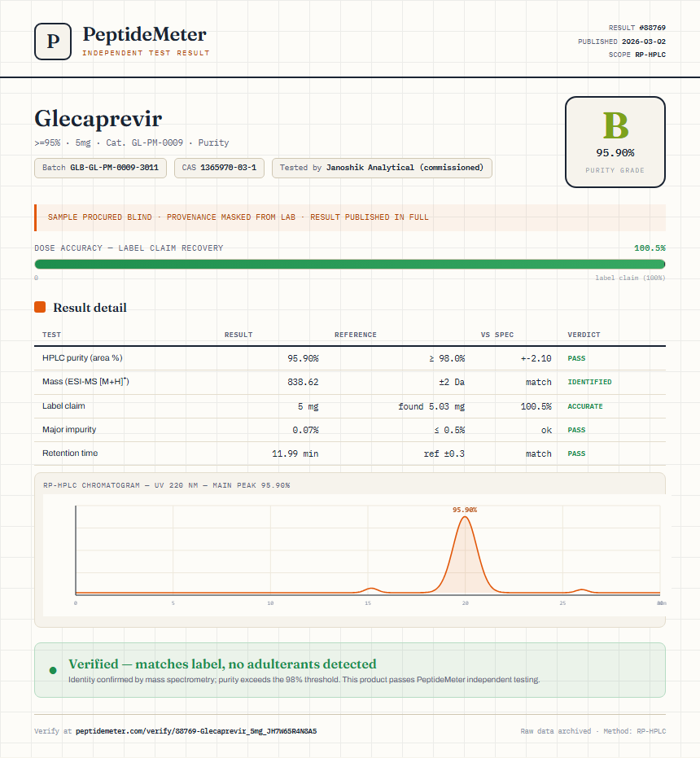The height and width of the screenshot is (758, 700).
Task: Click the ref ±0.3 reference value
Action: [x=444, y=453]
